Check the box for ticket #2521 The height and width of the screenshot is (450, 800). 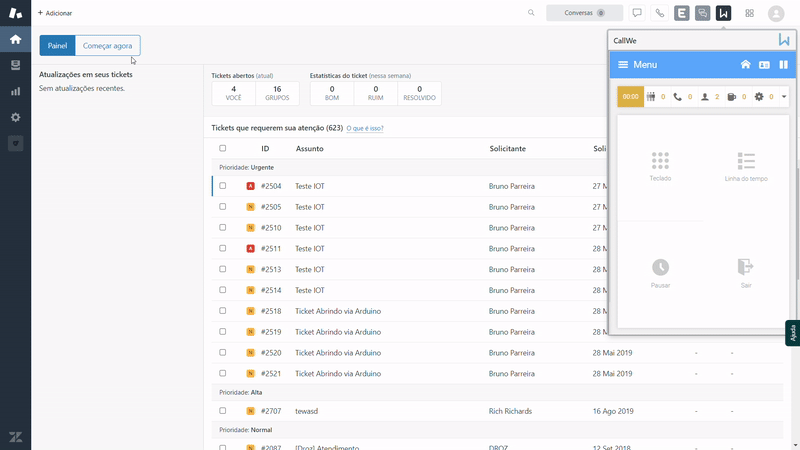pyautogui.click(x=222, y=373)
